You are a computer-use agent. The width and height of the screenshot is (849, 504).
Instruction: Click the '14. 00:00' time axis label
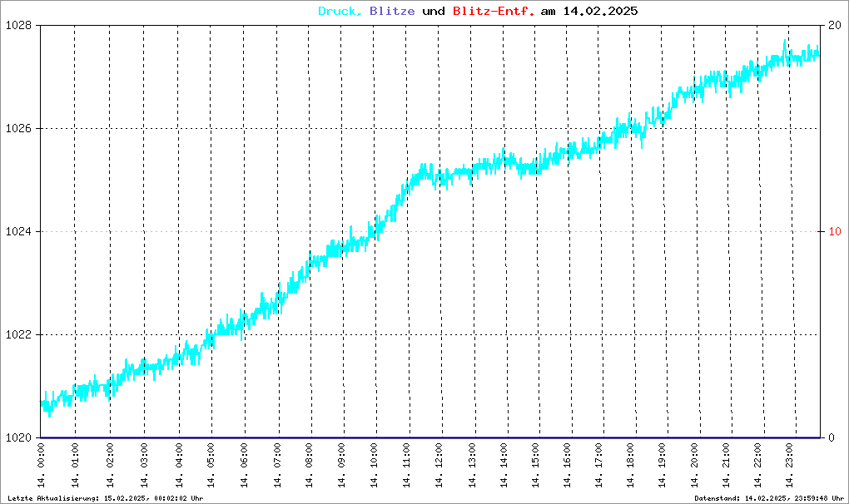coord(42,466)
